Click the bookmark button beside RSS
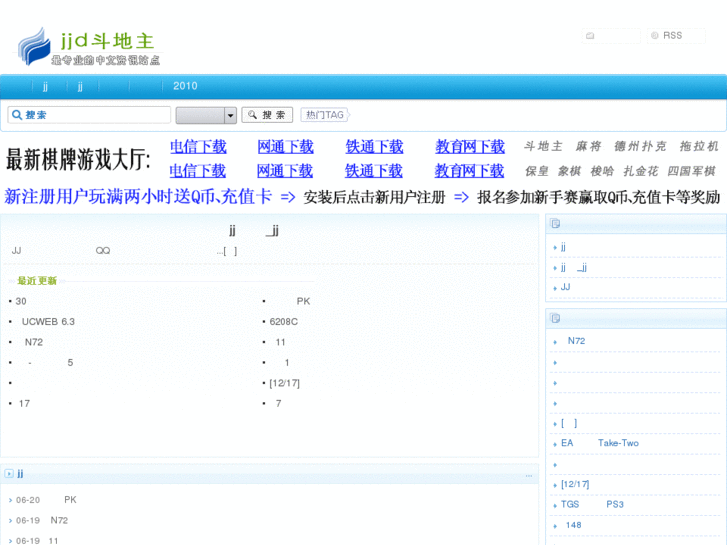The image size is (727, 545). click(611, 36)
